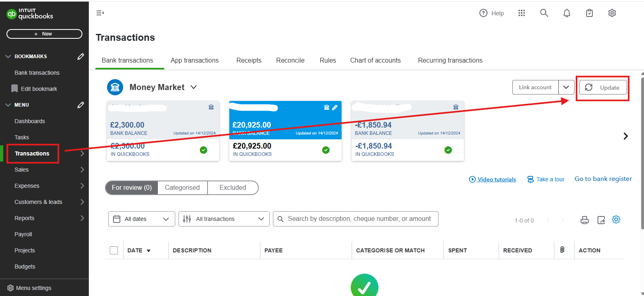Screen dimensions: 644x296
Task: Switch to For review (0)
Action: click(132, 188)
